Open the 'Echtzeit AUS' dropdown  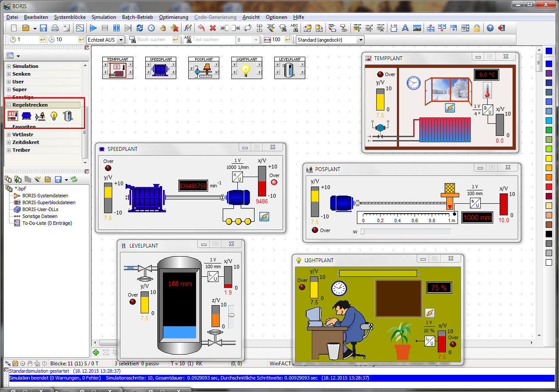pyautogui.click(x=121, y=40)
